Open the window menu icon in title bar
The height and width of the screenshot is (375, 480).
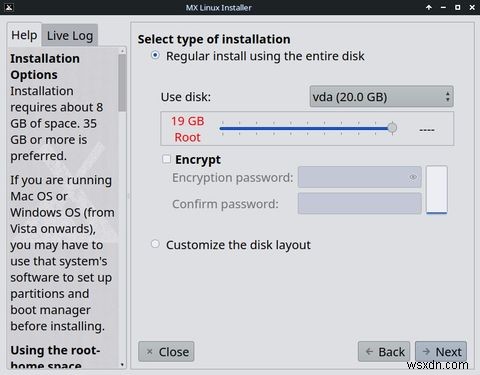tap(9, 7)
